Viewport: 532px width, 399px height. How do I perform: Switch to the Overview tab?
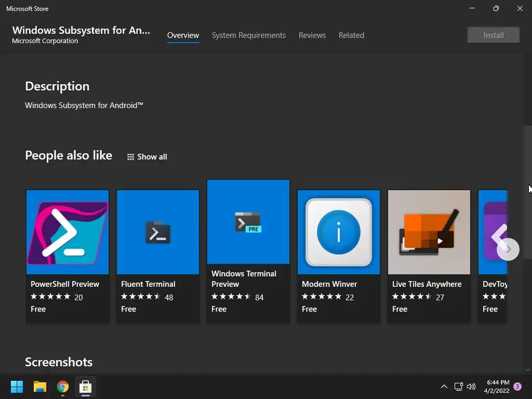click(x=183, y=35)
